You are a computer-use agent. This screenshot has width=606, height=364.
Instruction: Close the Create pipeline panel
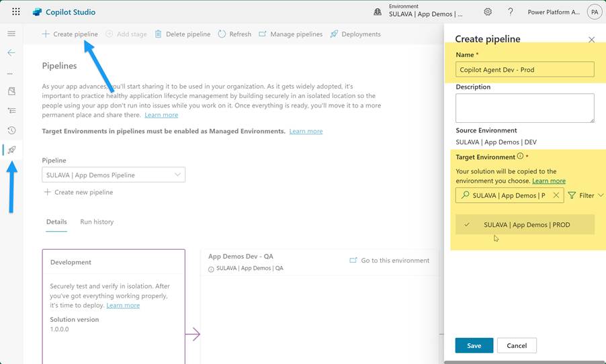coord(591,40)
